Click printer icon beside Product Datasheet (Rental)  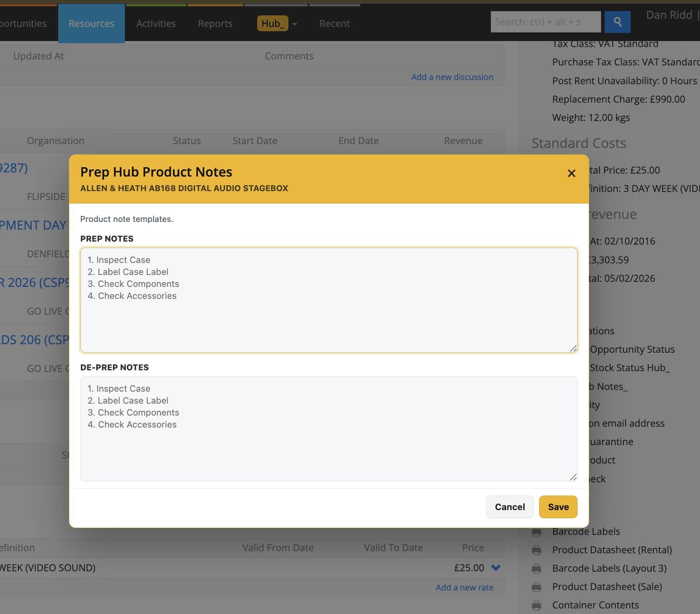pos(537,550)
